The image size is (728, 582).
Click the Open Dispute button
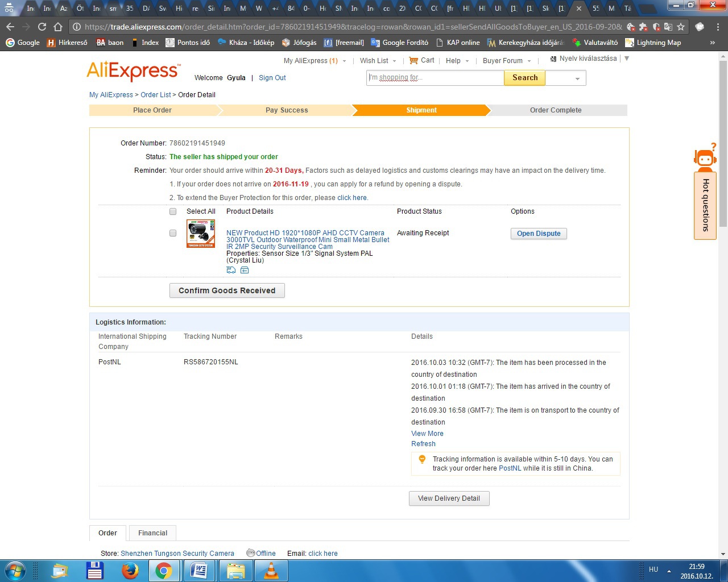coord(539,234)
